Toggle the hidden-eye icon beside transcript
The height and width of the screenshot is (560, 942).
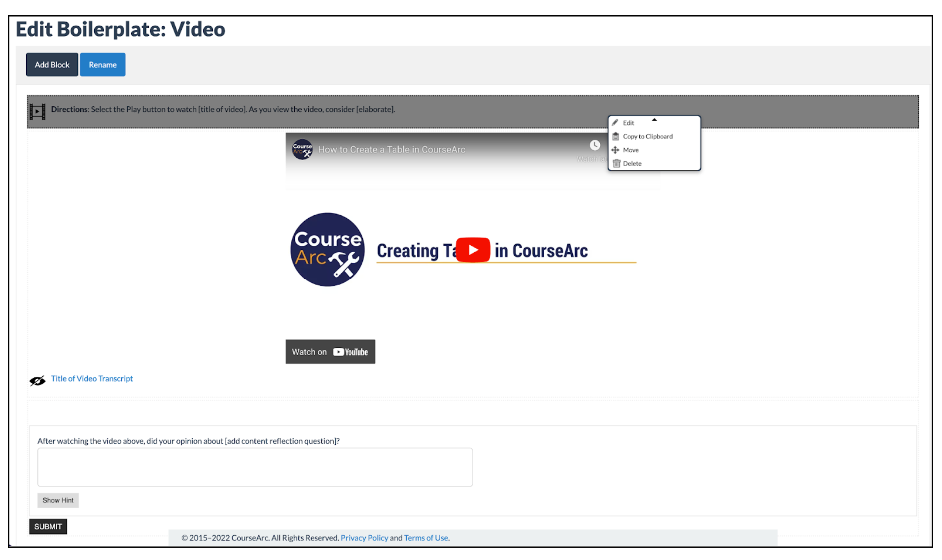pyautogui.click(x=37, y=380)
